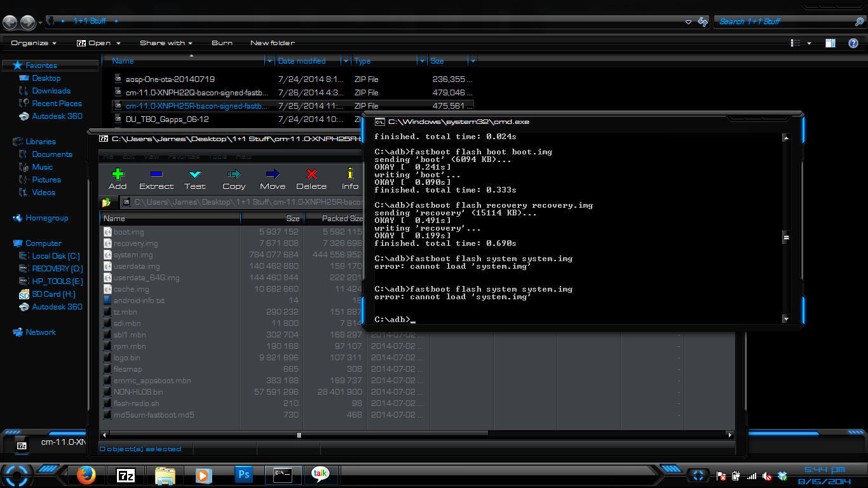The width and height of the screenshot is (868, 488).
Task: Open Firefox from the taskbar
Action: [x=86, y=475]
